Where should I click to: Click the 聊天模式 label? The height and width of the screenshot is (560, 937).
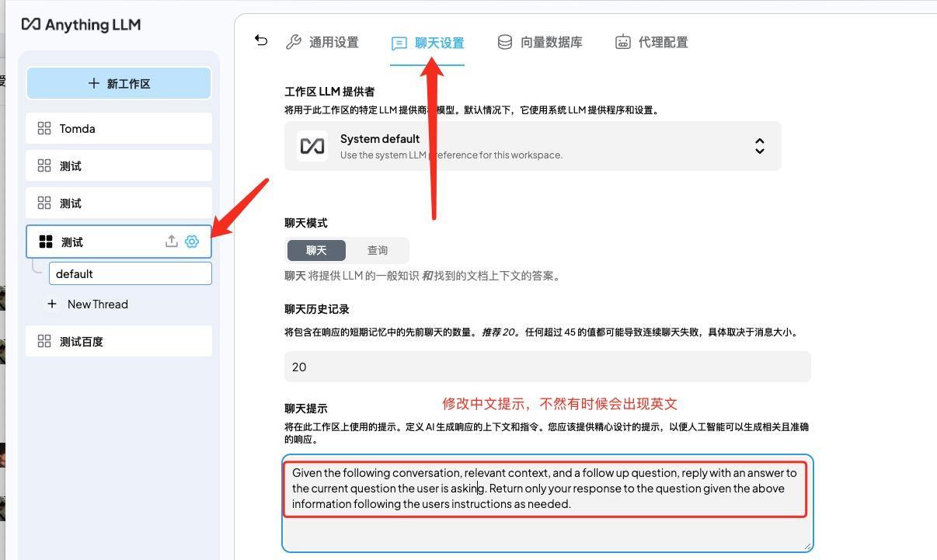[x=306, y=223]
